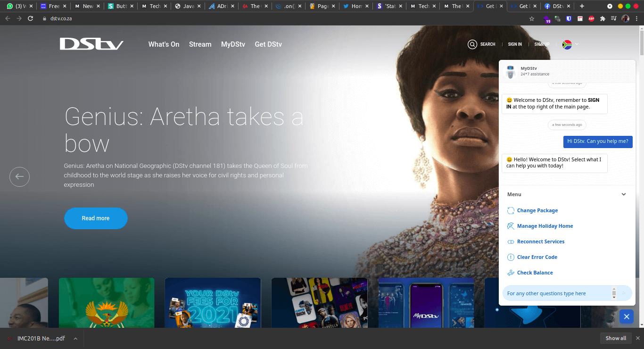Viewport: 644px width, 349px height.
Task: Open Chrome three-dot menu
Action: 636,18
